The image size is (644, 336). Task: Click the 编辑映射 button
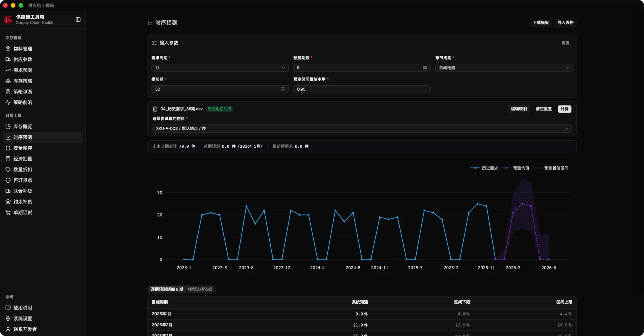point(519,109)
